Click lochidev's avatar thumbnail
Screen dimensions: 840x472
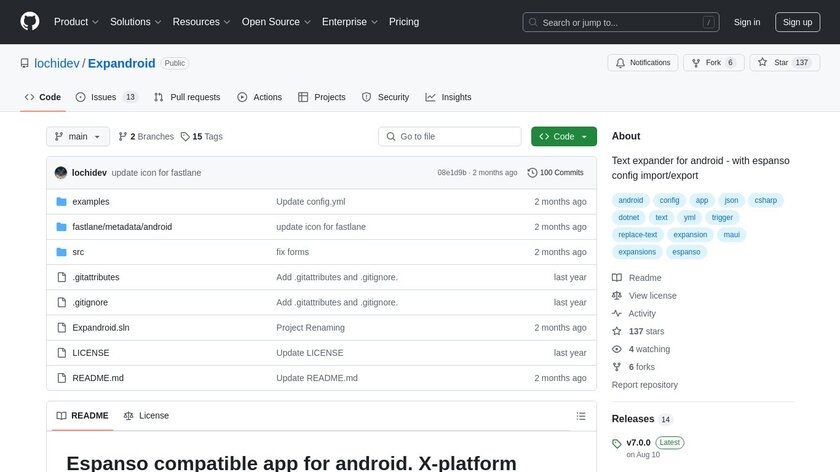click(61, 173)
